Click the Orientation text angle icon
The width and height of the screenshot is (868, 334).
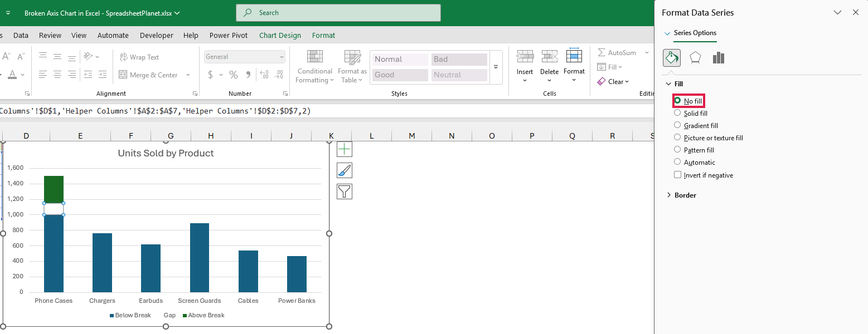(88, 57)
